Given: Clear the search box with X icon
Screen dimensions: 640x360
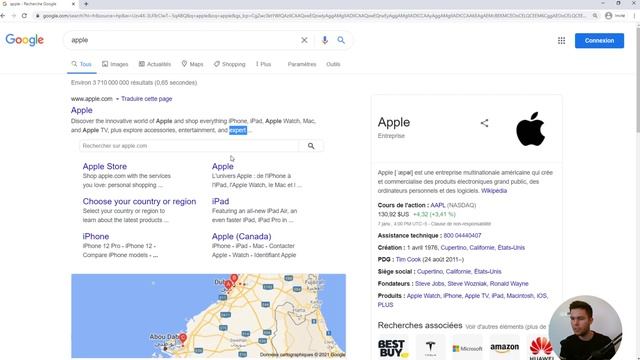Looking at the screenshot, I should 304,40.
